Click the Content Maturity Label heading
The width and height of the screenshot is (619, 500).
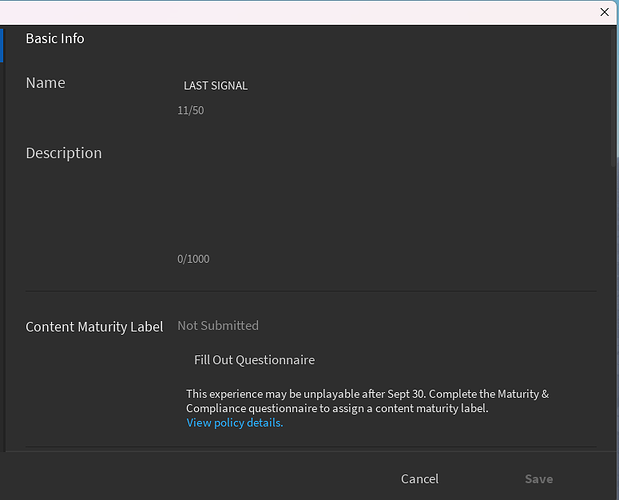tap(94, 327)
